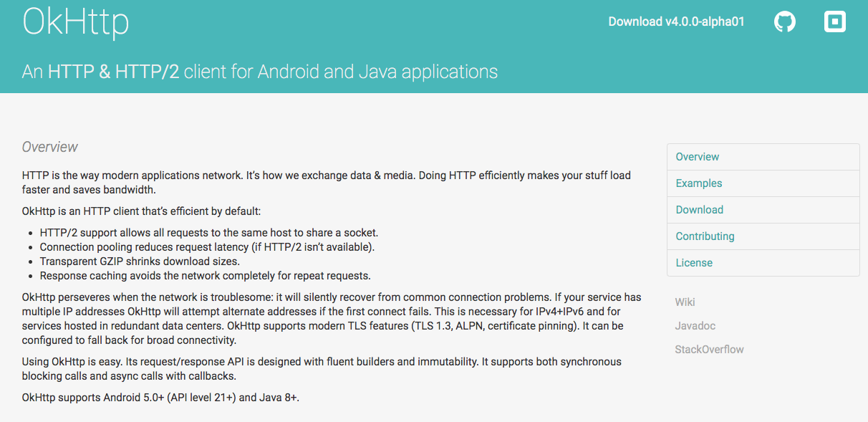Screen dimensions: 868x422
Task: Click the Overview section heading
Action: click(50, 147)
